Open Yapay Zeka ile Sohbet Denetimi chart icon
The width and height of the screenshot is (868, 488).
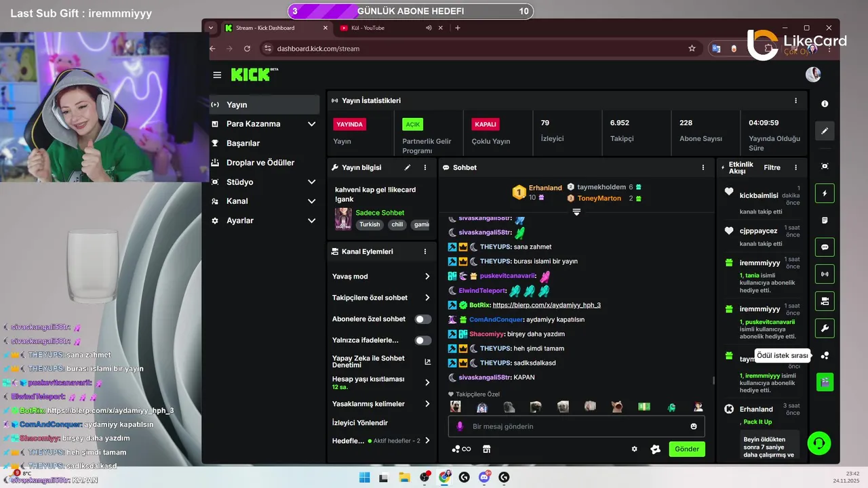click(x=427, y=362)
